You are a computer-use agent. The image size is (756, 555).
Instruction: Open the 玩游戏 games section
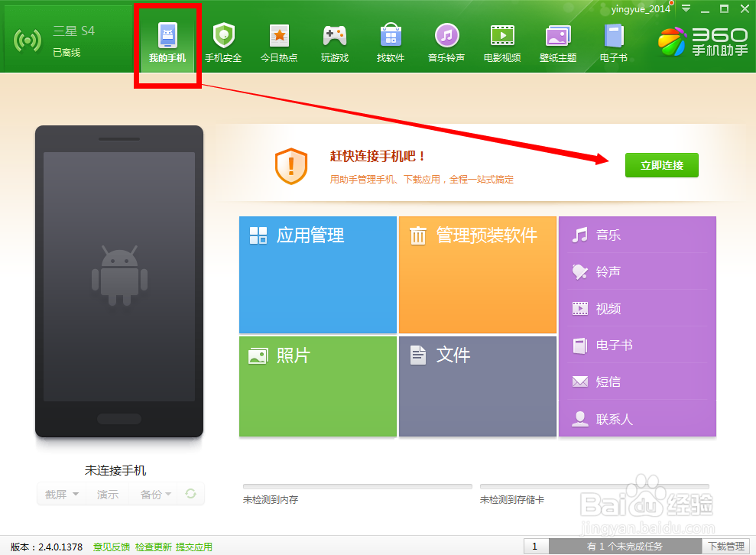pyautogui.click(x=334, y=41)
